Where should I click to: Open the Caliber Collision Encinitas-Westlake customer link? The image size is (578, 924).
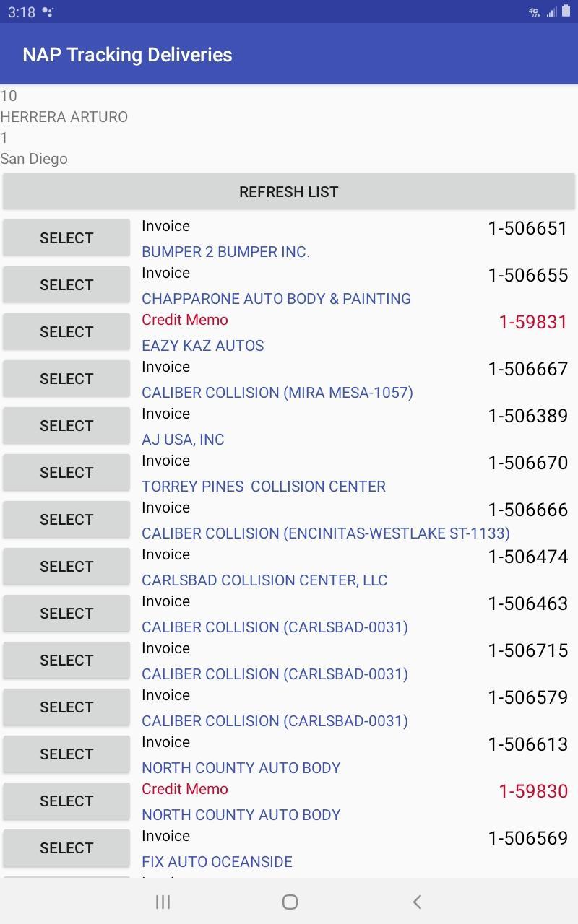[x=326, y=533]
